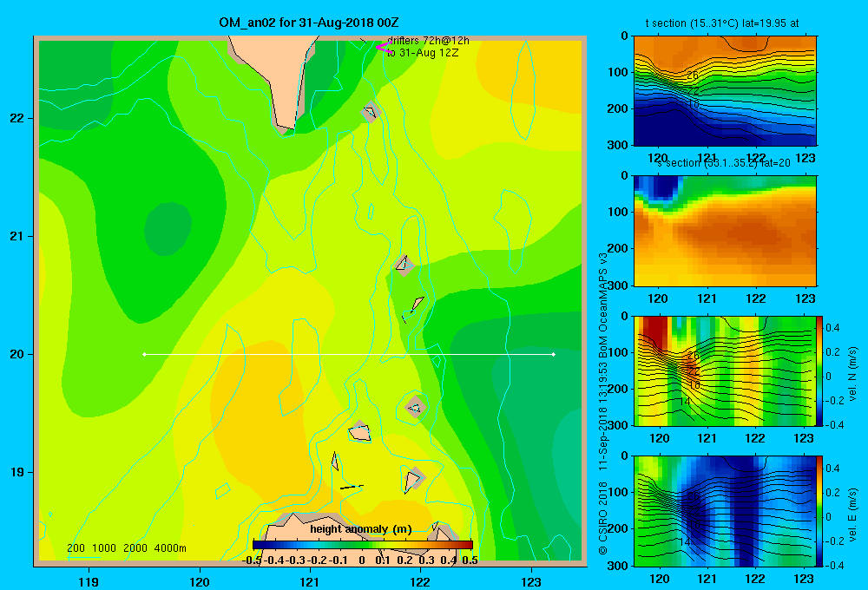Viewport: 868px width, 590px height.
Task: Click the "200" depth contour legend entry
Action: 76,548
